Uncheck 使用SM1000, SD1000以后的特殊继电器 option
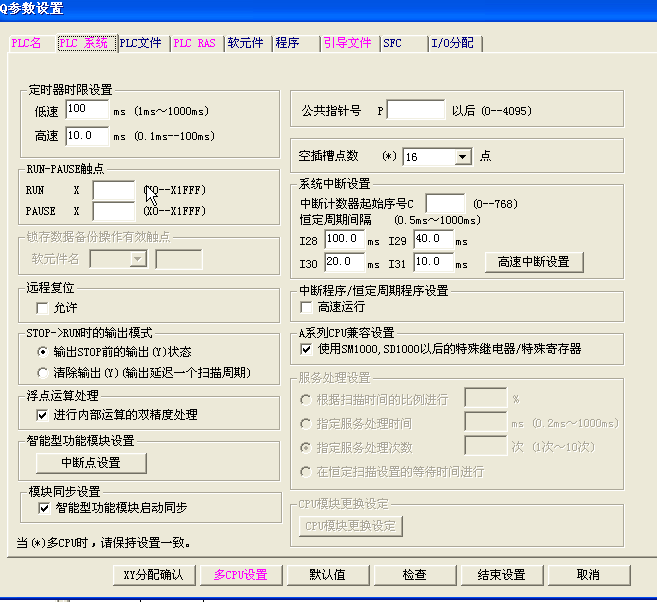This screenshot has width=657, height=602. tap(307, 349)
